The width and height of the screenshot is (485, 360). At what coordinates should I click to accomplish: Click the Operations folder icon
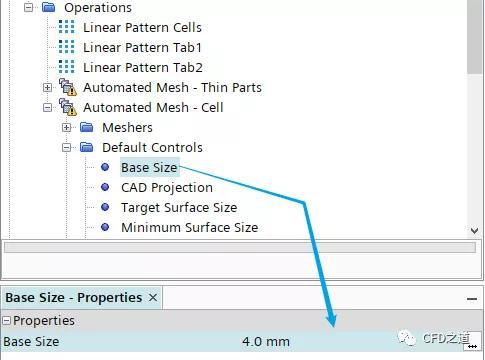click(x=49, y=7)
